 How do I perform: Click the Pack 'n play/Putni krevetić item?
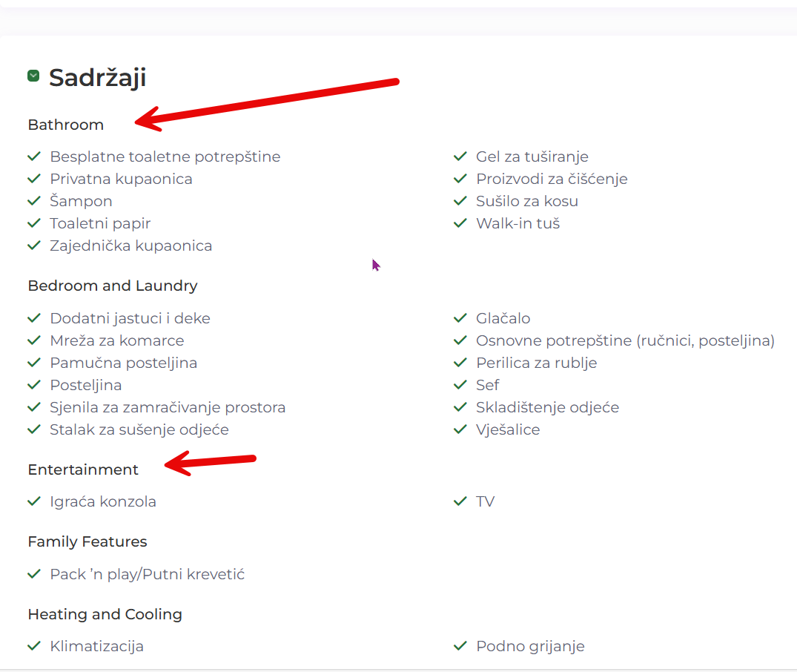pyautogui.click(x=147, y=574)
